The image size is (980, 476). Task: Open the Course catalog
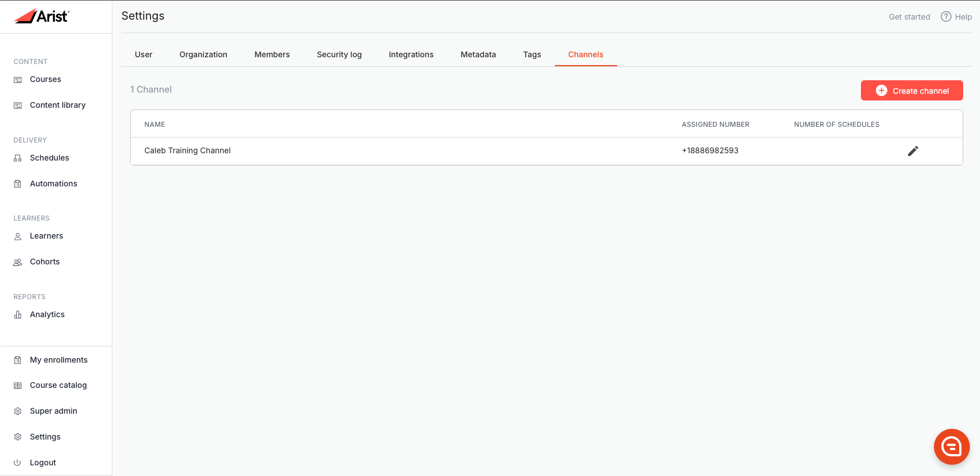click(x=58, y=386)
